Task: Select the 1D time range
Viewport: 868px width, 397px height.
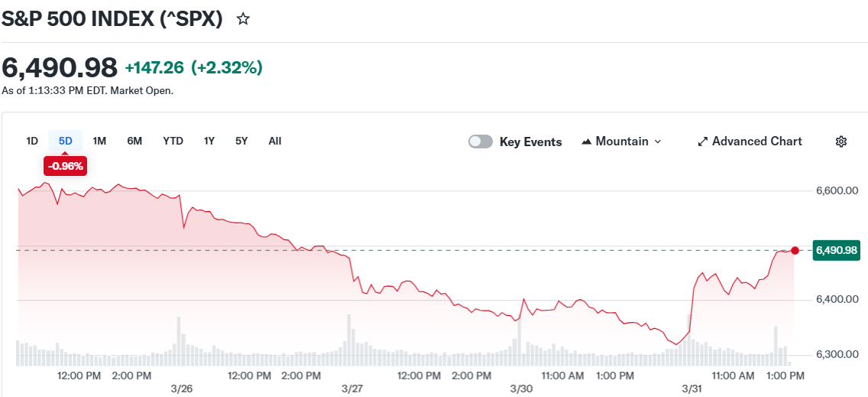Action: click(32, 141)
